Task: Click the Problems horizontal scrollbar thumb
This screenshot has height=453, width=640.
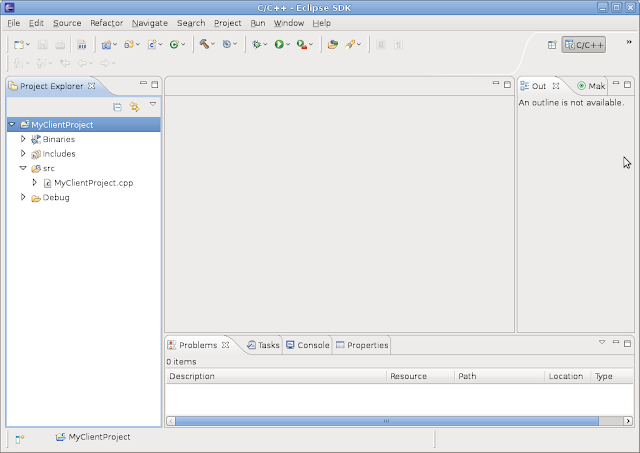Action: point(387,421)
